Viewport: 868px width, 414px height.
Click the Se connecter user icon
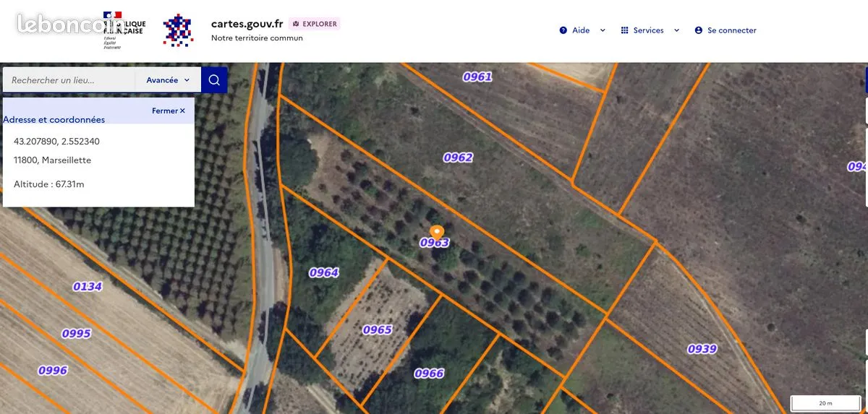pyautogui.click(x=699, y=30)
